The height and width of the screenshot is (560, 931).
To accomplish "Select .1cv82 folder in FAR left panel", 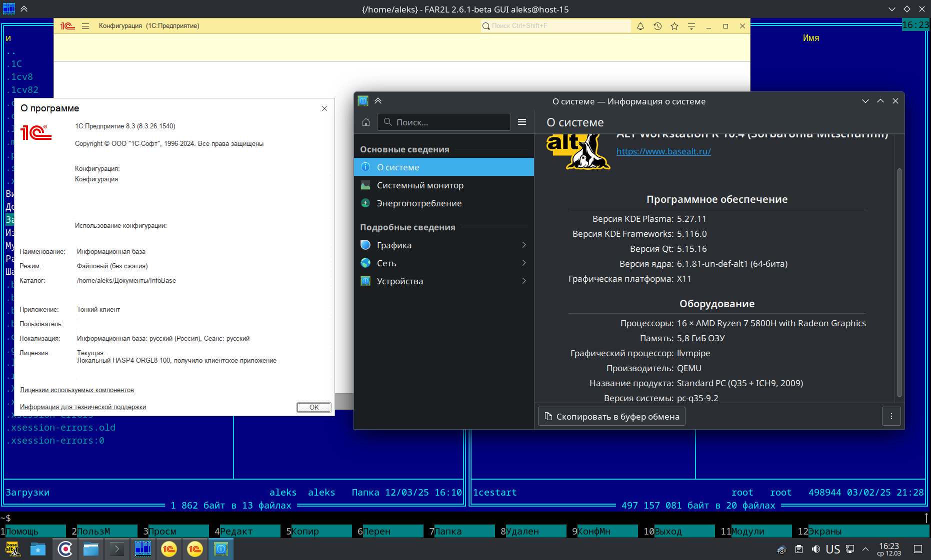I will pyautogui.click(x=22, y=90).
